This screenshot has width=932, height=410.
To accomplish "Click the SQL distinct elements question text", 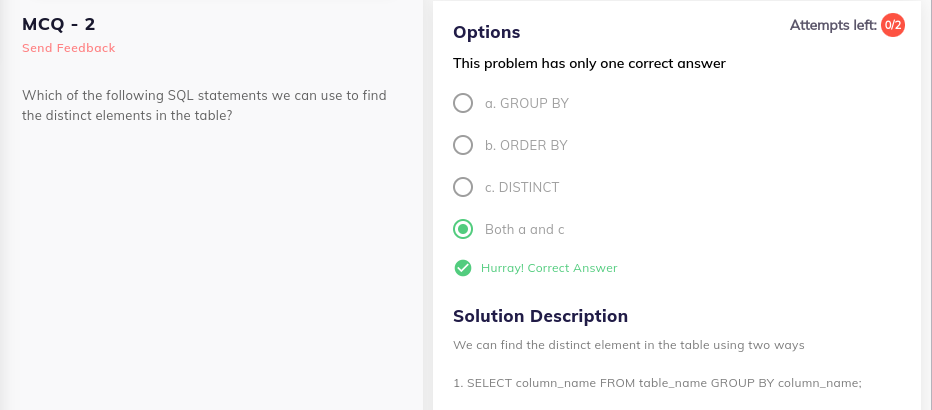I will (x=204, y=105).
